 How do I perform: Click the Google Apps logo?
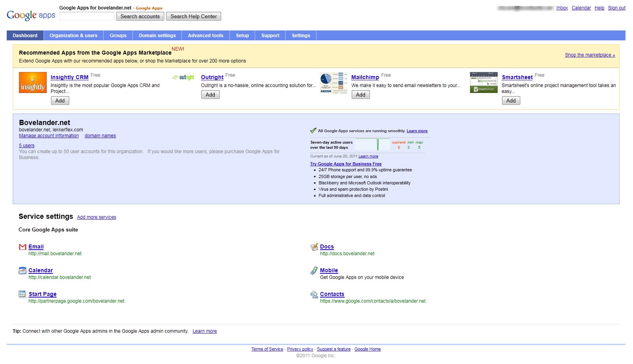tap(31, 15)
